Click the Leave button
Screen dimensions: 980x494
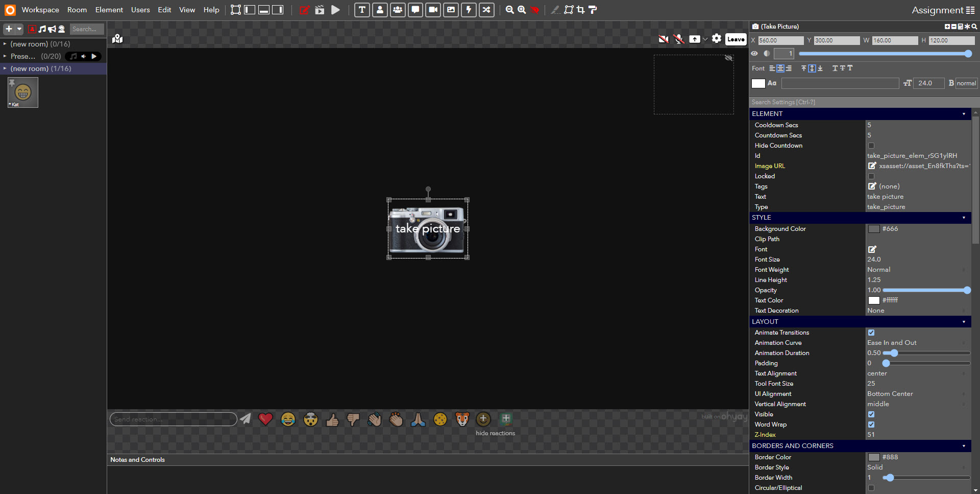coord(736,39)
